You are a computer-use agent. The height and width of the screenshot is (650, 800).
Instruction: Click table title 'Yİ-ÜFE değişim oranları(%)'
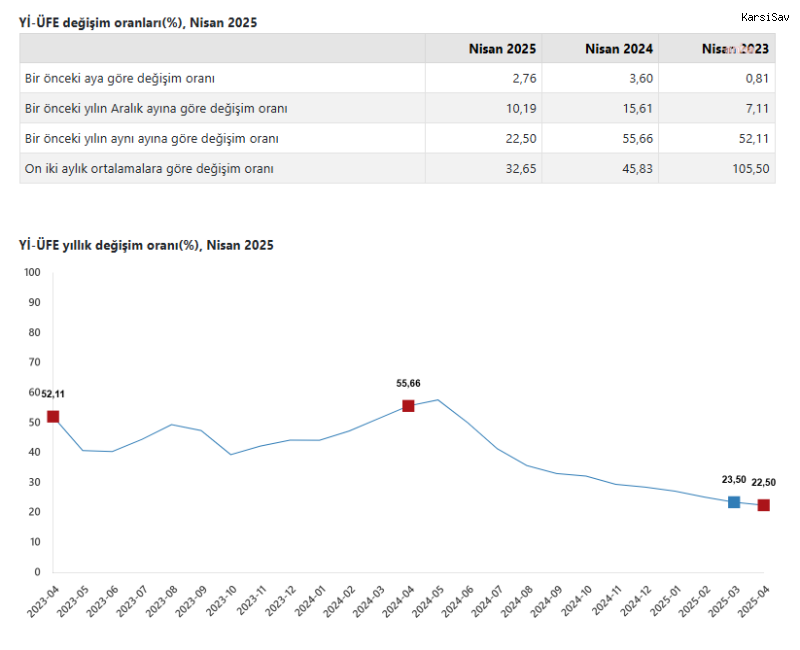(x=138, y=22)
